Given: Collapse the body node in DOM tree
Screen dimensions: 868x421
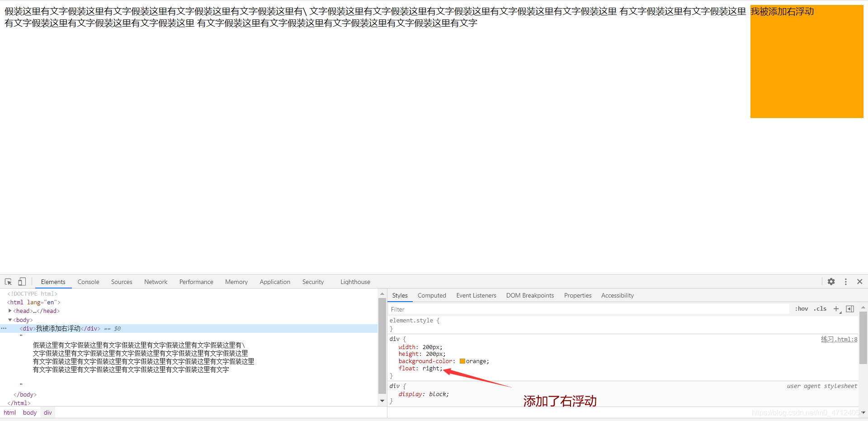Looking at the screenshot, I should [10, 320].
